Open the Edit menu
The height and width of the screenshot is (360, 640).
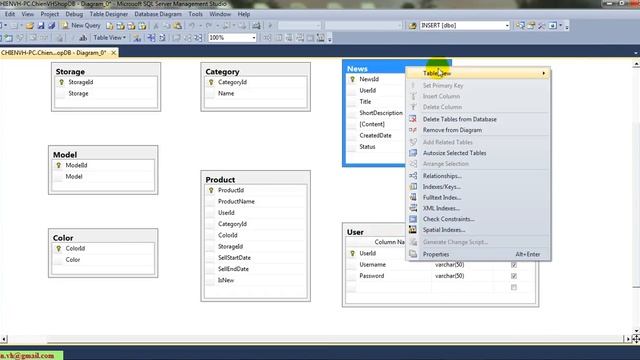pos(10,14)
